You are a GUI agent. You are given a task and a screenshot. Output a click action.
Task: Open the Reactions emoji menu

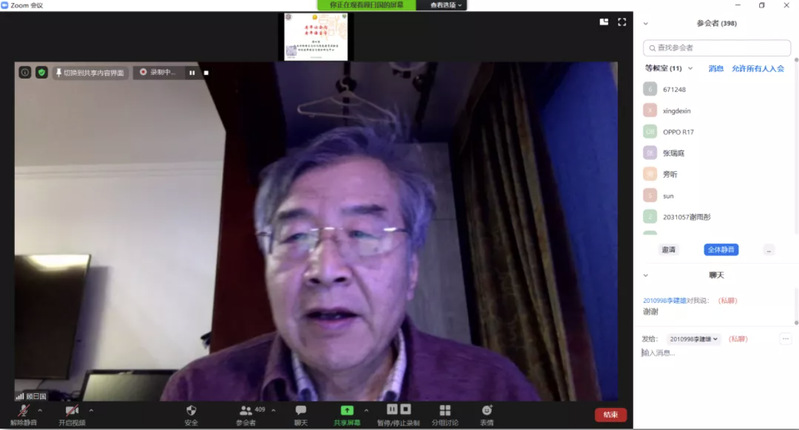pos(487,410)
